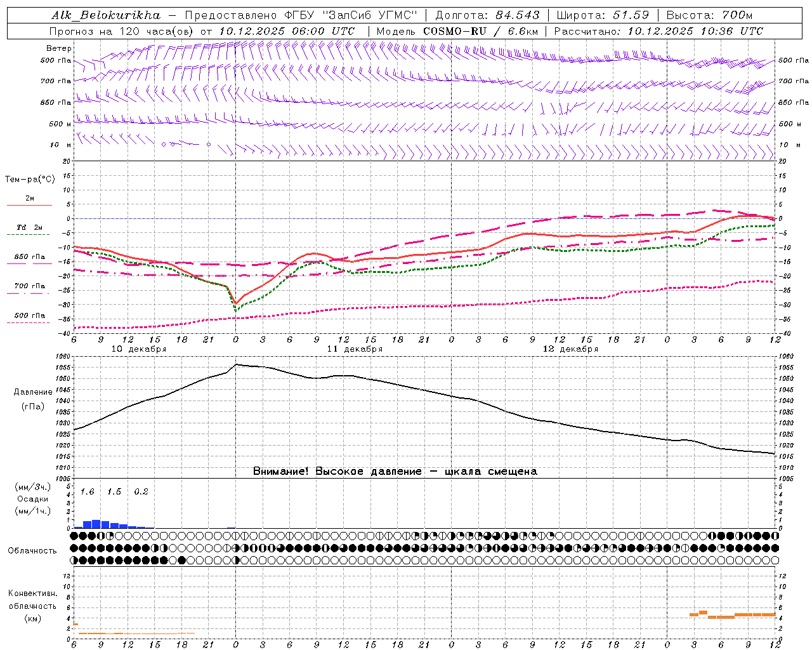The image size is (812, 650).
Task: Click the 12 декабря date label
Action: pyautogui.click(x=570, y=349)
